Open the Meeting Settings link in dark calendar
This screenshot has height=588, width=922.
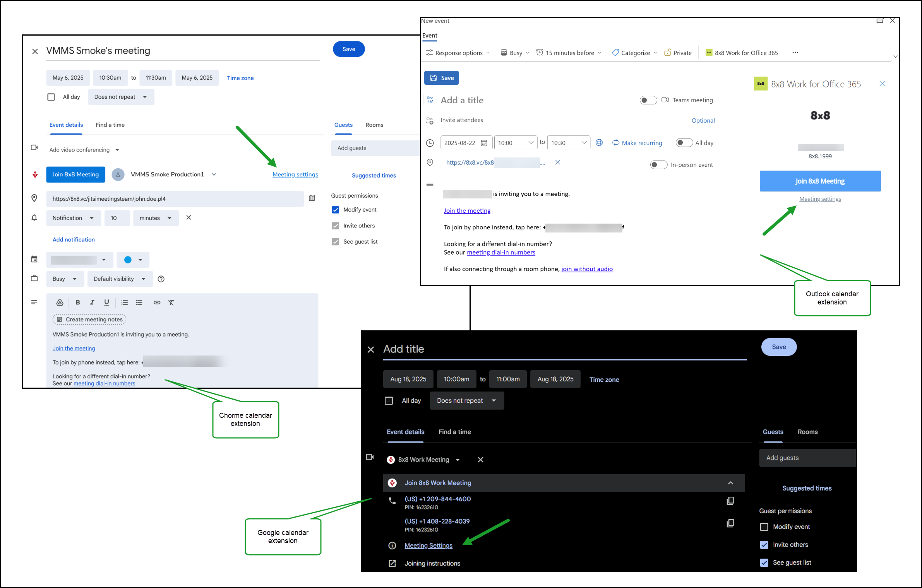[x=428, y=545]
